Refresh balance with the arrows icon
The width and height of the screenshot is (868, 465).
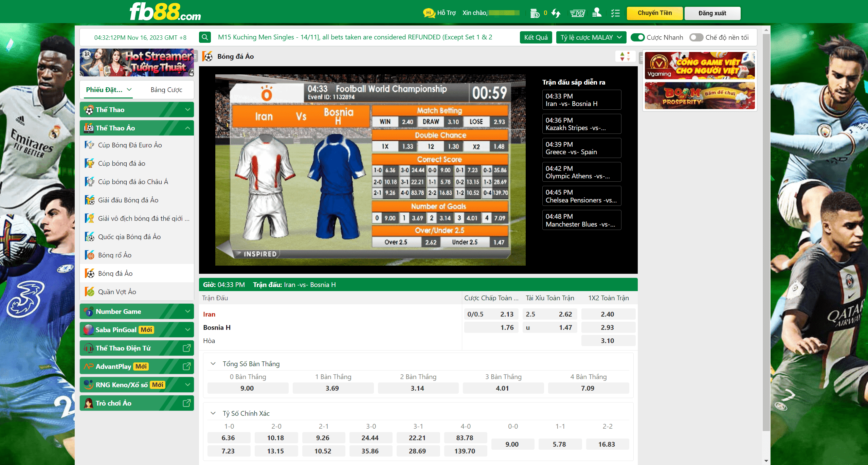point(556,13)
